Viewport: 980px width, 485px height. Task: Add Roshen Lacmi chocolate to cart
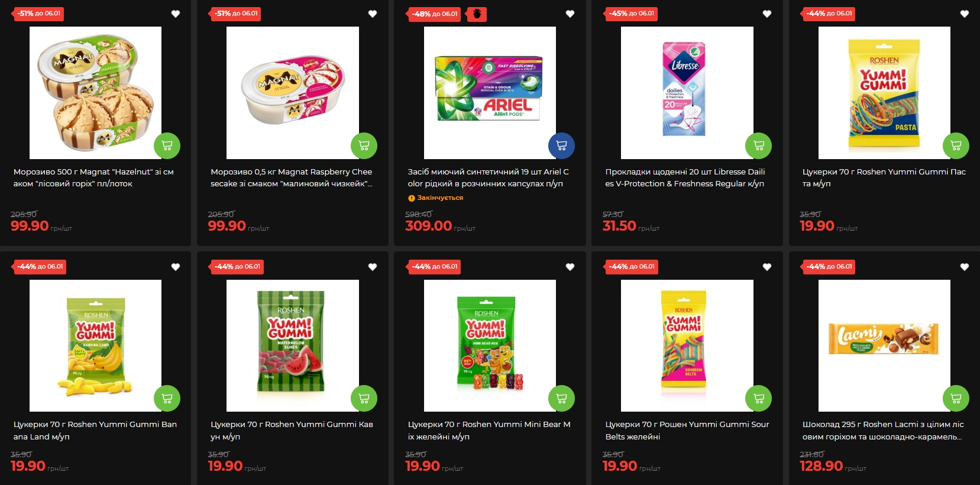coord(956,399)
